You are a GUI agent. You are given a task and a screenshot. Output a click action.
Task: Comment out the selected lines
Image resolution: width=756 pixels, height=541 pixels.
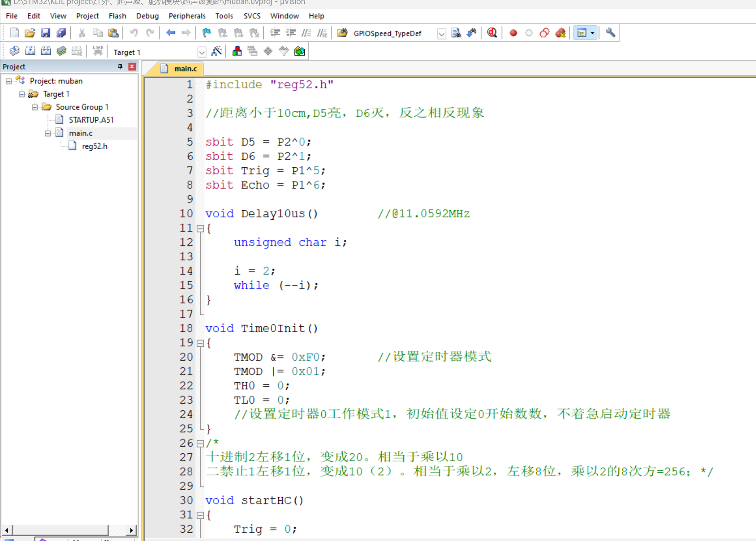[x=306, y=33]
